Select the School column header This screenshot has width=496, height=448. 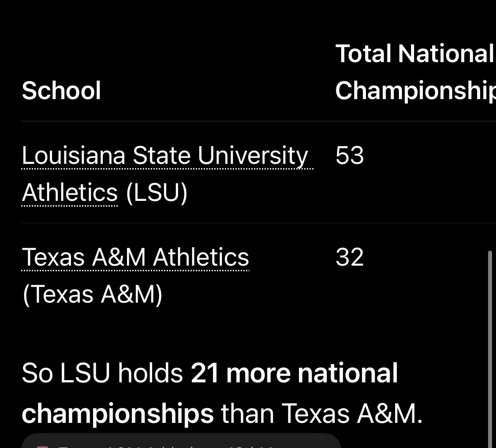click(61, 90)
